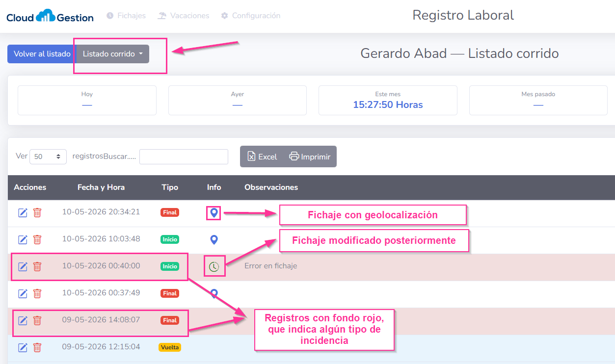615x364 pixels.
Task: Sort by the Tipo column header
Action: pos(170,187)
